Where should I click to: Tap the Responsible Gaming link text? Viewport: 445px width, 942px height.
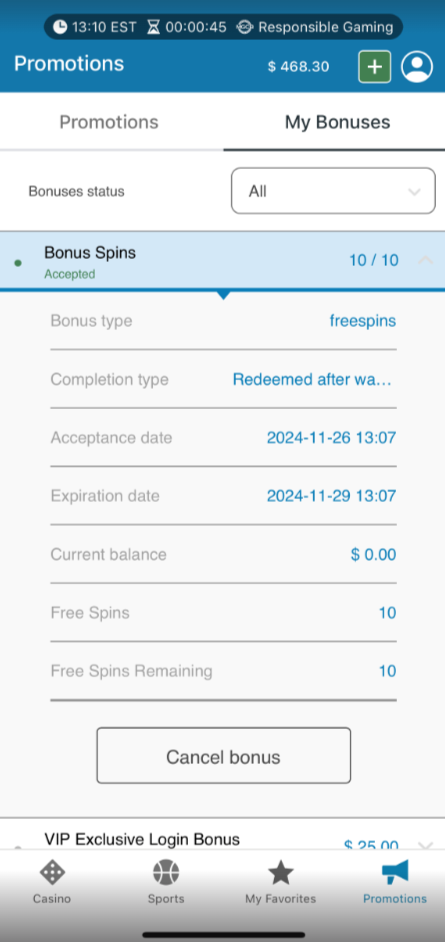326,27
